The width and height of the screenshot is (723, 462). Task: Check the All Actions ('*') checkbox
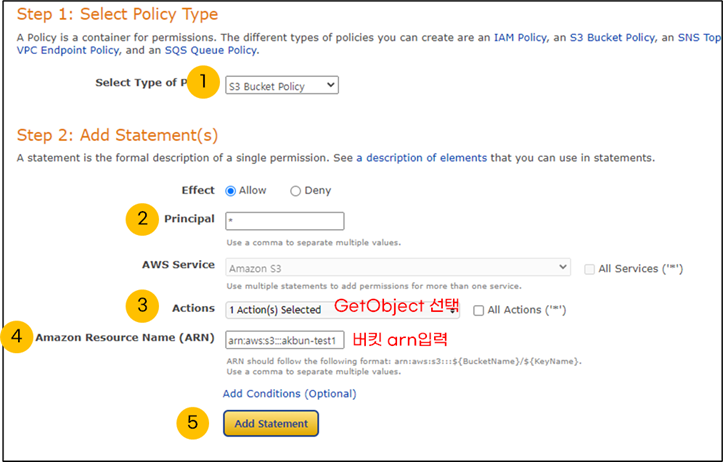[479, 310]
